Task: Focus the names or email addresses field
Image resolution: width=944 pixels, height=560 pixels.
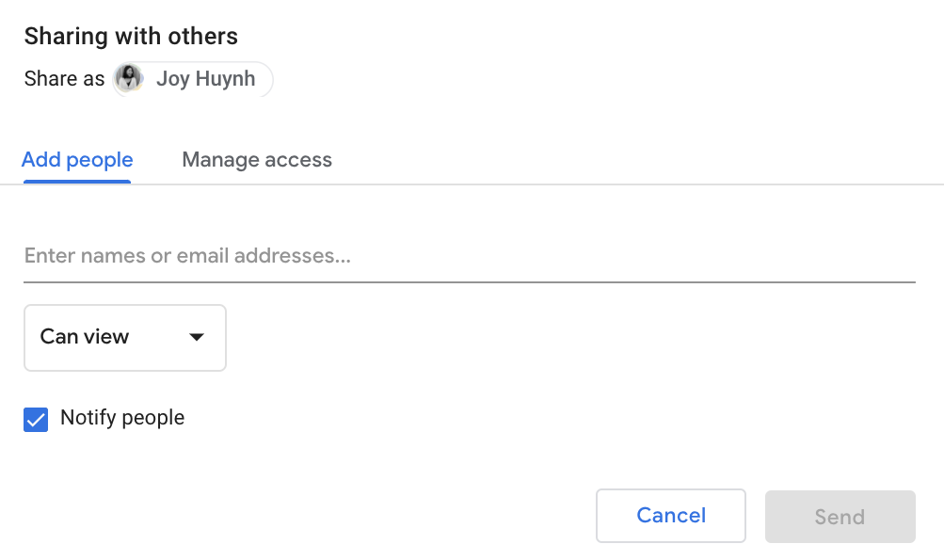Action: pyautogui.click(x=470, y=256)
